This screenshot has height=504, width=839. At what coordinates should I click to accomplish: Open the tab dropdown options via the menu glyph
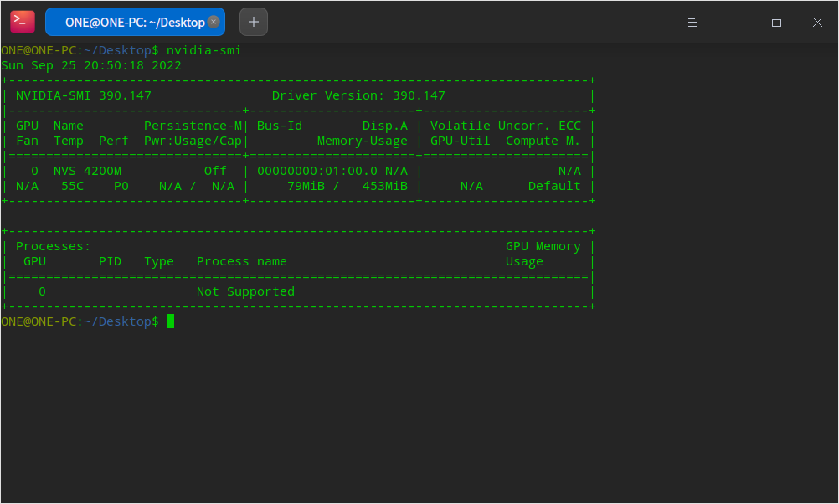692,22
